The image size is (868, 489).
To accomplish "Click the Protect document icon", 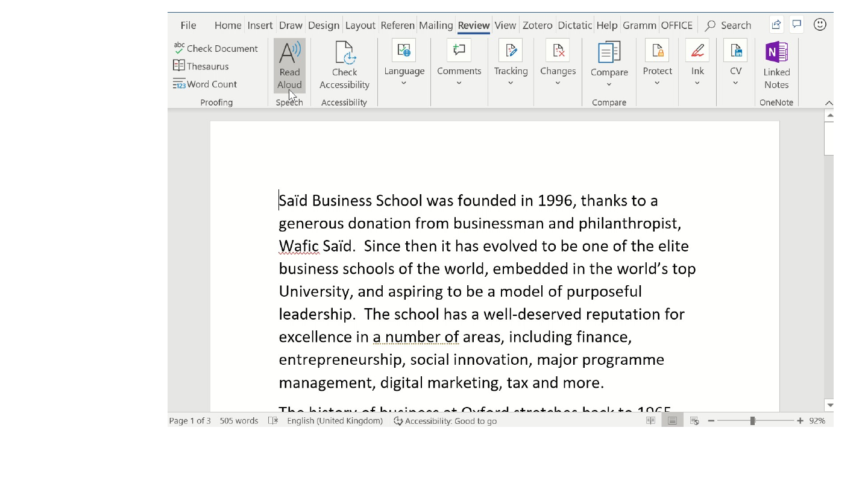I will pos(657,51).
